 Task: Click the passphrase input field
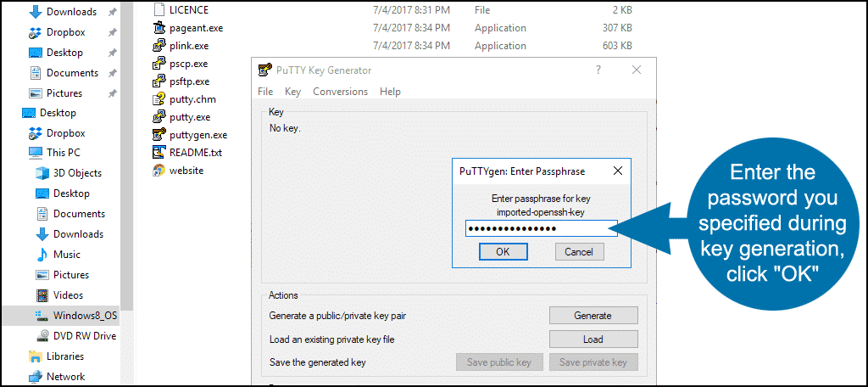(542, 229)
